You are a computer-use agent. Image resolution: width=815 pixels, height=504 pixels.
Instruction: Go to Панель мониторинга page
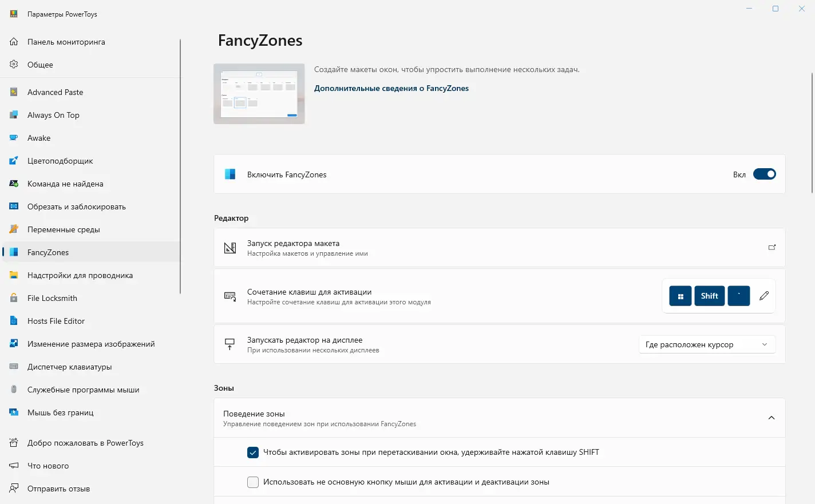(66, 42)
